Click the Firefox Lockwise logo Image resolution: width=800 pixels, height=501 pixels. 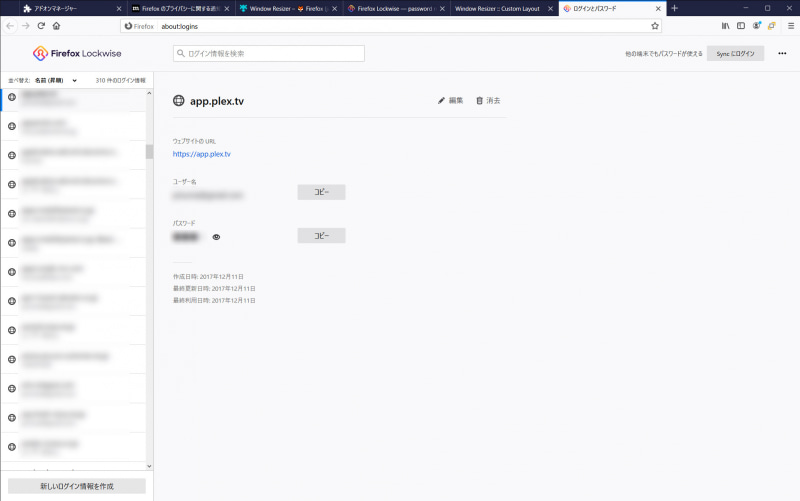77,53
